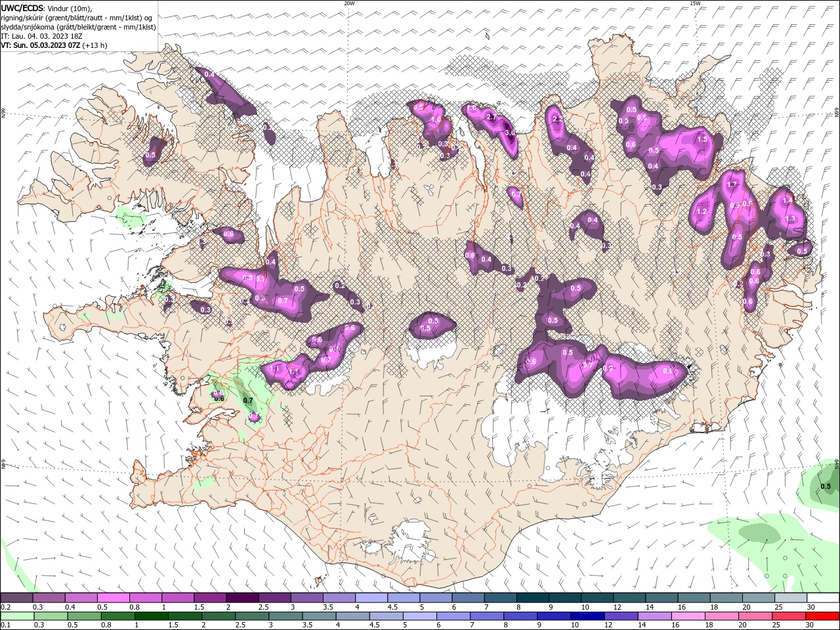Click the black '0.7' rain value in the green patch

tap(248, 400)
